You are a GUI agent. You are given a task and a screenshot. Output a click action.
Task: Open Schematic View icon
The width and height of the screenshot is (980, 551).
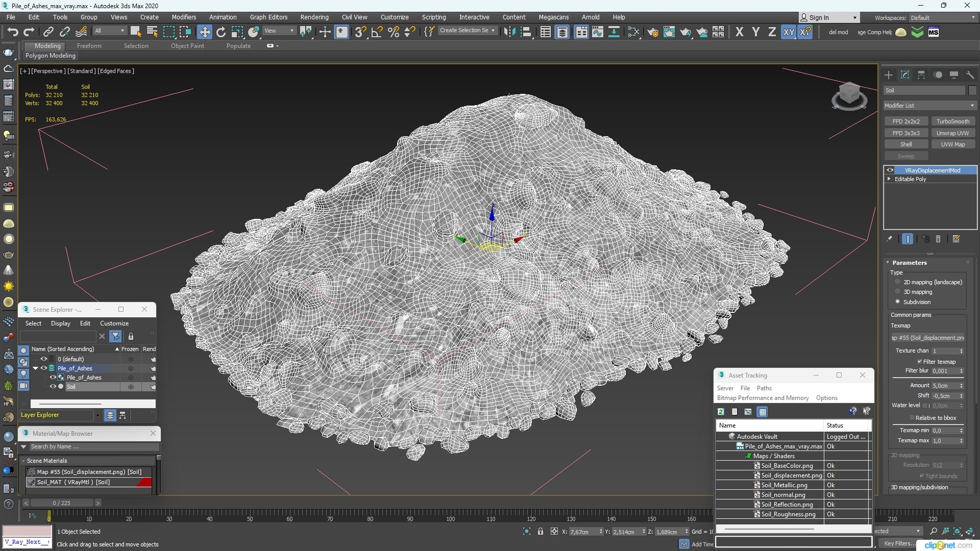click(614, 32)
